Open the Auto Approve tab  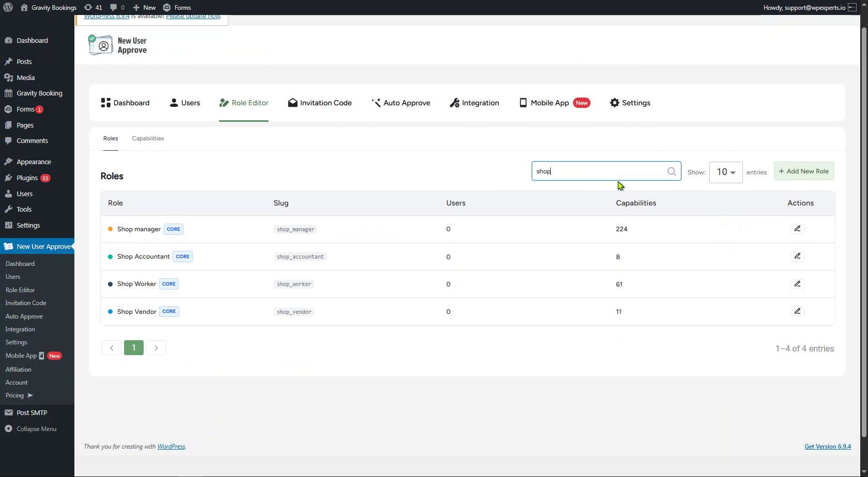[x=401, y=103]
